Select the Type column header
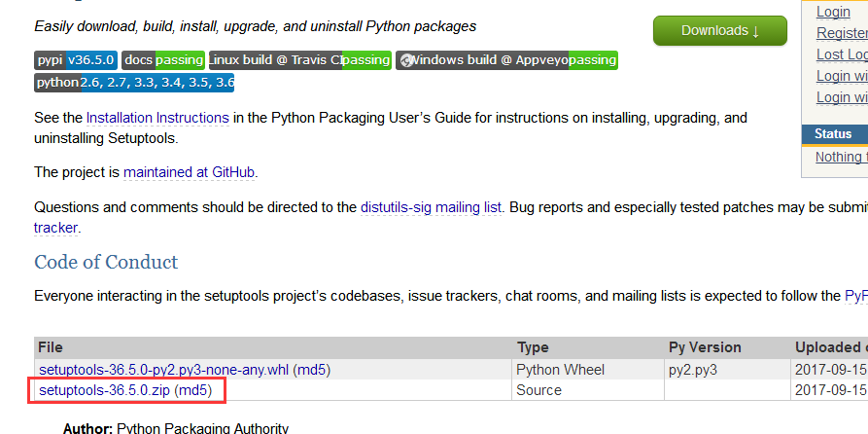The height and width of the screenshot is (434, 868). 533,347
